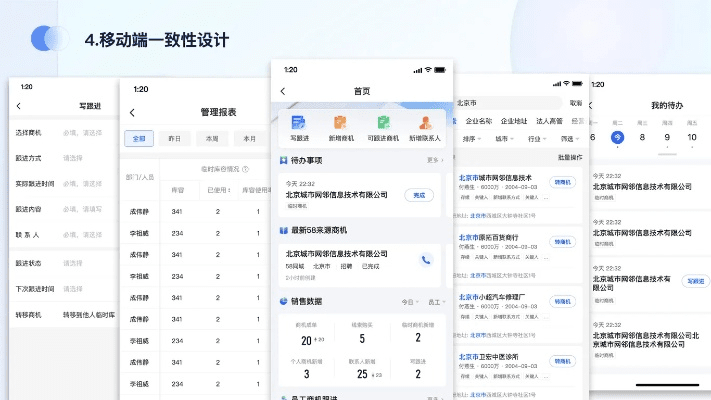Select today's highlighted date in 我的待办

[x=617, y=137]
